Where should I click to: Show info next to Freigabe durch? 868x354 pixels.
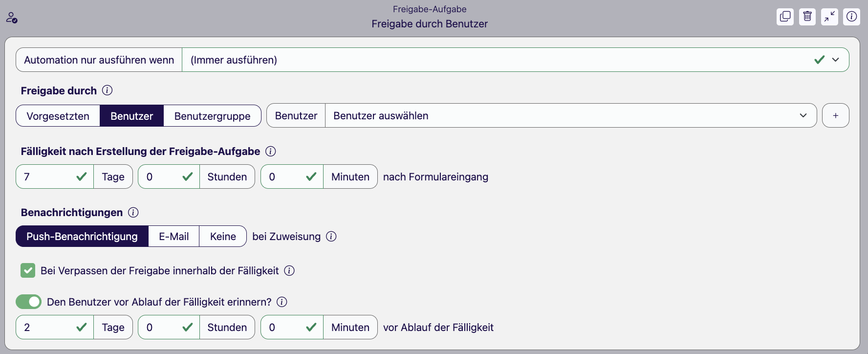[x=107, y=90]
